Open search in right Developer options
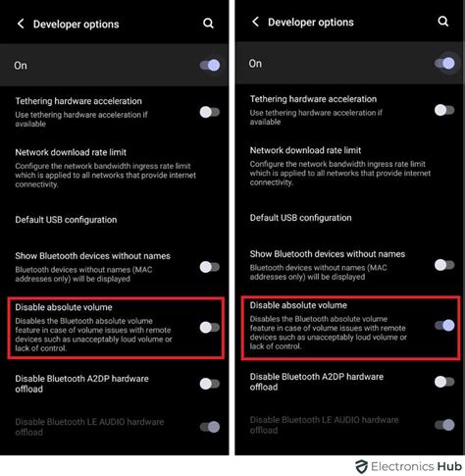Screen dimensions: 465x476 click(443, 22)
